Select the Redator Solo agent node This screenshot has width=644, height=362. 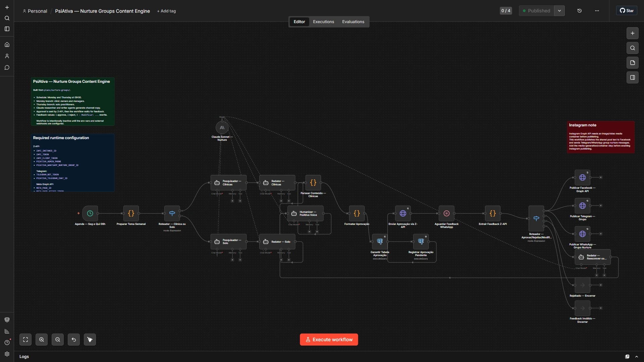tap(277, 242)
